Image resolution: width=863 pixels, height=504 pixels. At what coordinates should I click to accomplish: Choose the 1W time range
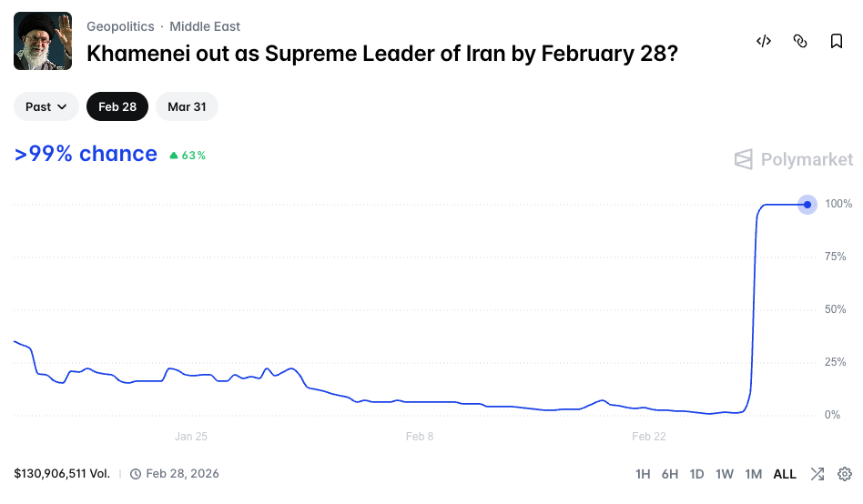(x=725, y=474)
